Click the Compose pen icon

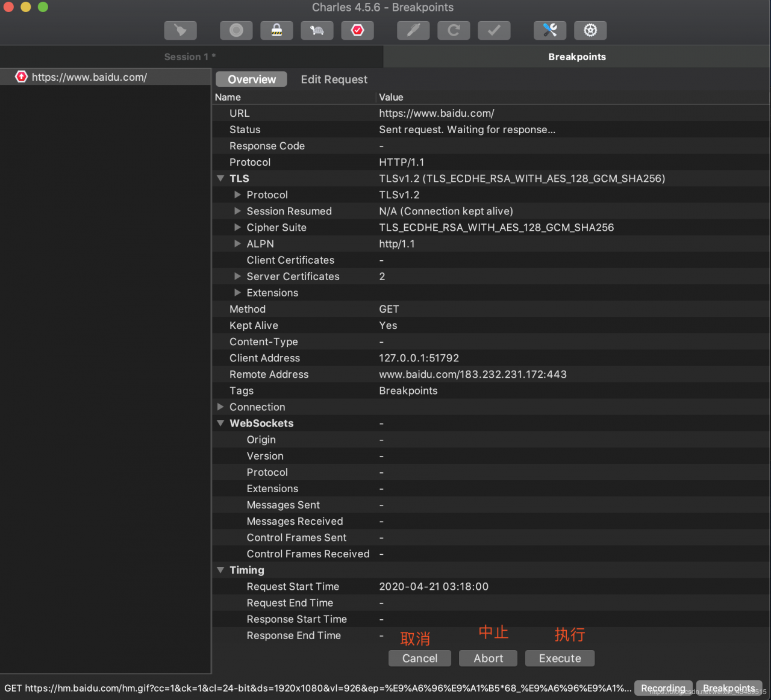(413, 30)
